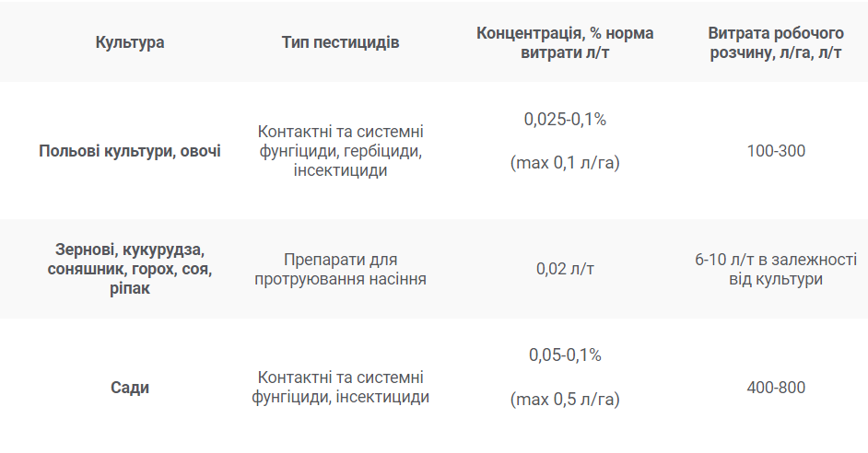The height and width of the screenshot is (453, 868).
Task: Select the Концентрація, % норма витрати header
Action: point(565,42)
